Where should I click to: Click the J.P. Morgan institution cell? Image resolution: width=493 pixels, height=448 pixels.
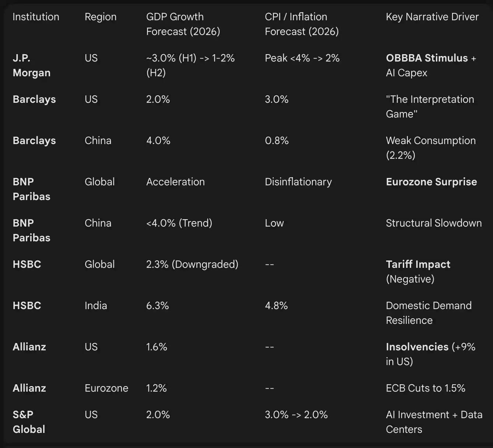[x=31, y=65]
